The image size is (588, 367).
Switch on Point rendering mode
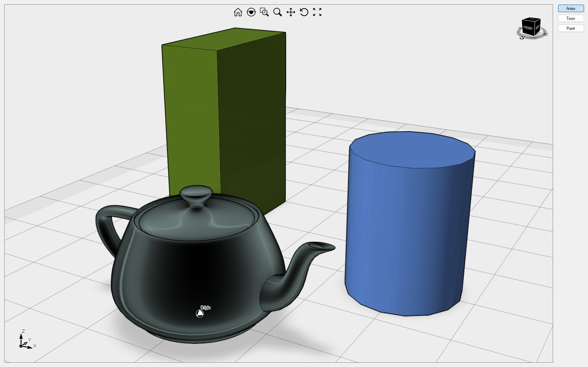click(571, 28)
